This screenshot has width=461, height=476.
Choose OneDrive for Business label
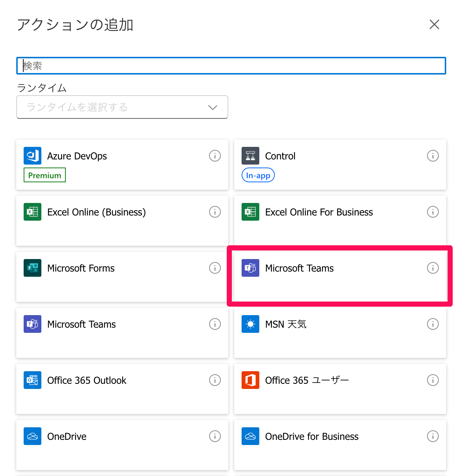(312, 437)
